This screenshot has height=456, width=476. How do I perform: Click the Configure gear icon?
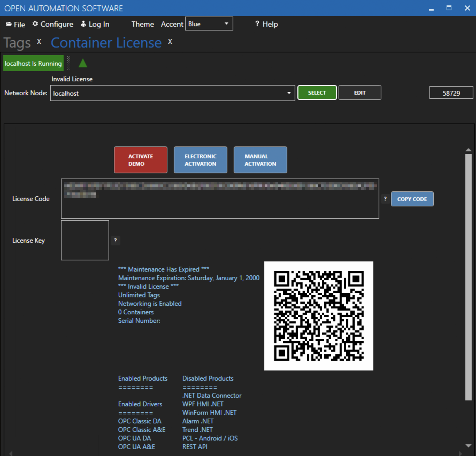35,24
